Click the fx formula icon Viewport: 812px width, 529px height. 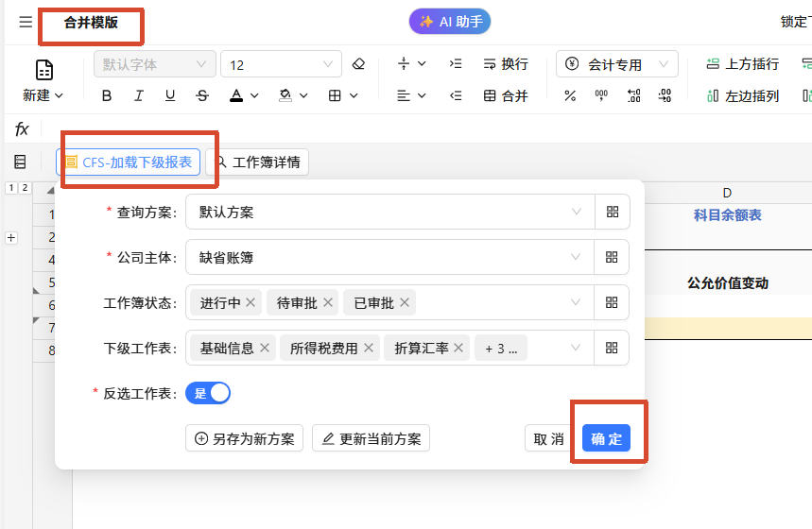[22, 128]
